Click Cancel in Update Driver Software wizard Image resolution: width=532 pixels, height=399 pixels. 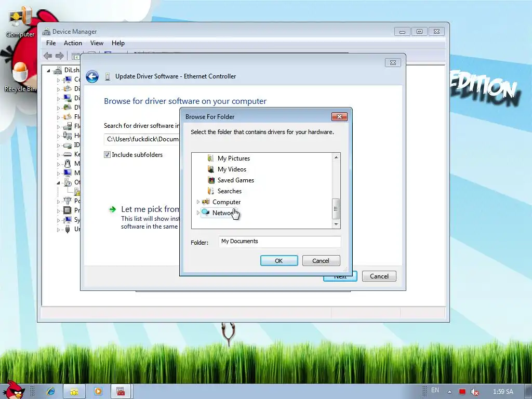click(x=379, y=276)
